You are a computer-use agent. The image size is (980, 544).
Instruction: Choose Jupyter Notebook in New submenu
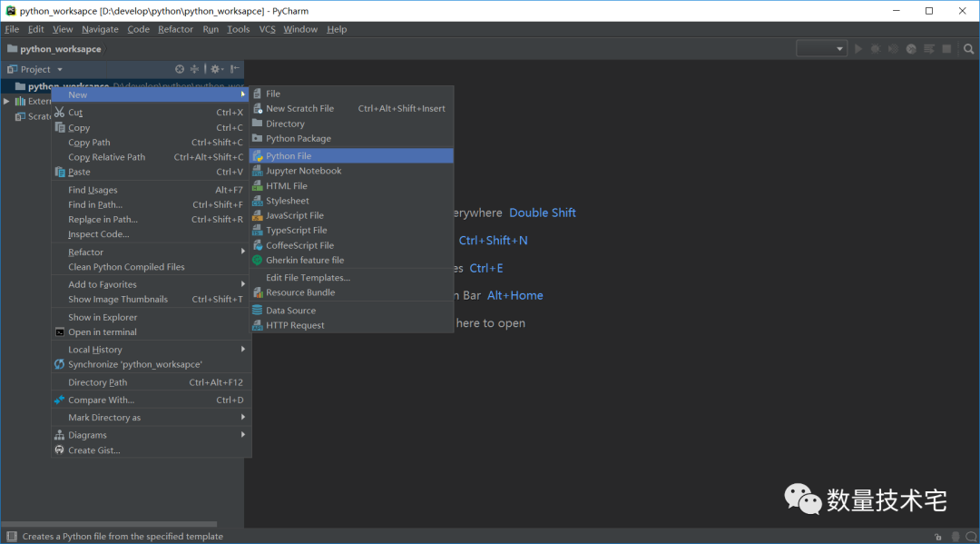pyautogui.click(x=303, y=171)
